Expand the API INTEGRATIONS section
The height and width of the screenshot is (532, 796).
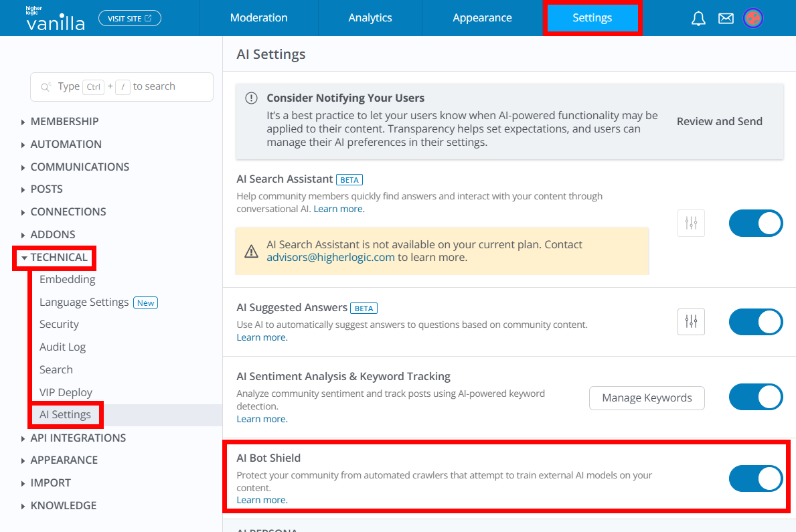pyautogui.click(x=74, y=438)
